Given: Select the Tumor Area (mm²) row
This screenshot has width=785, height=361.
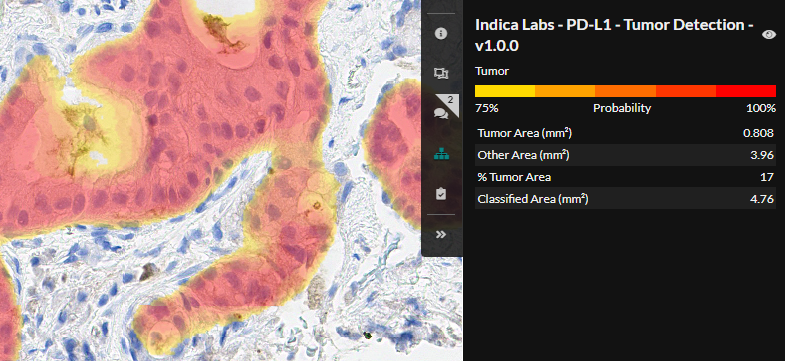Looking at the screenshot, I should pyautogui.click(x=625, y=134).
